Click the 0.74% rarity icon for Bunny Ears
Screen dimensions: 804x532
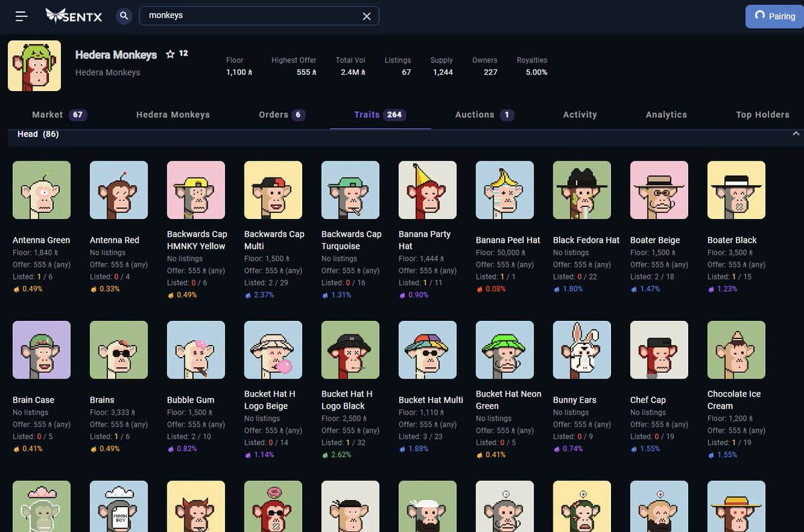[557, 449]
